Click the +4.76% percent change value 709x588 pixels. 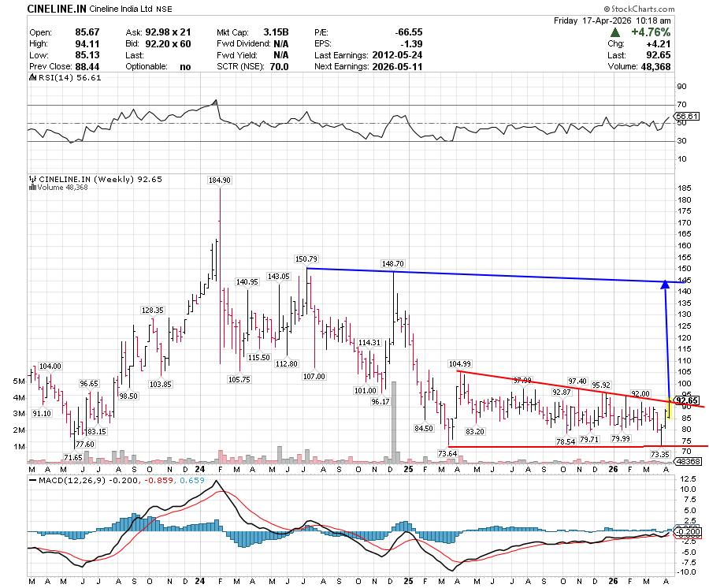(x=651, y=32)
